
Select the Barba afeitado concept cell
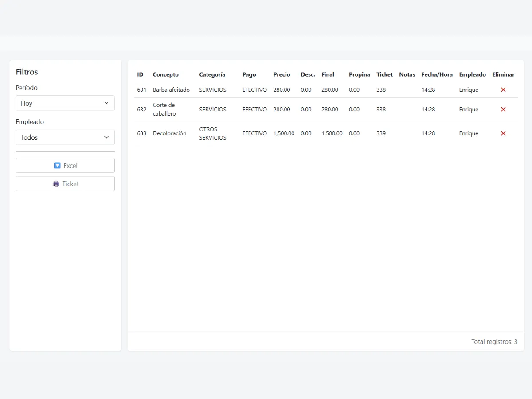(171, 90)
